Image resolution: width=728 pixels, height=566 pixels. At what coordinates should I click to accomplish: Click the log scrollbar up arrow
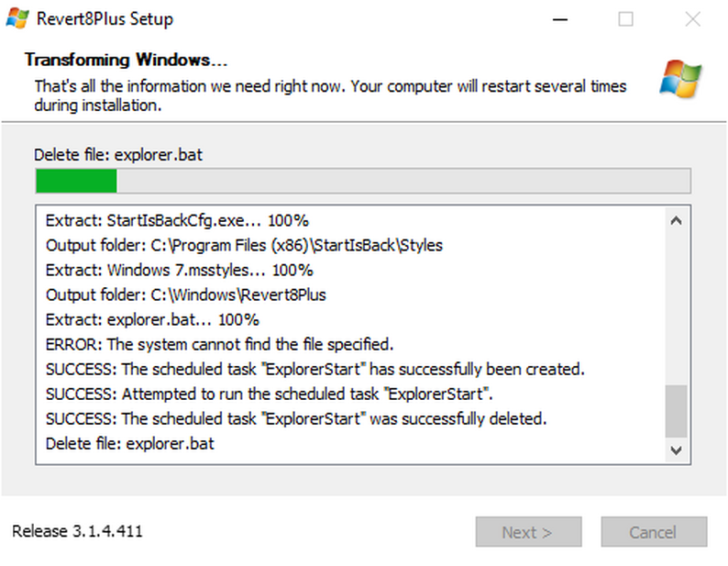(676, 221)
